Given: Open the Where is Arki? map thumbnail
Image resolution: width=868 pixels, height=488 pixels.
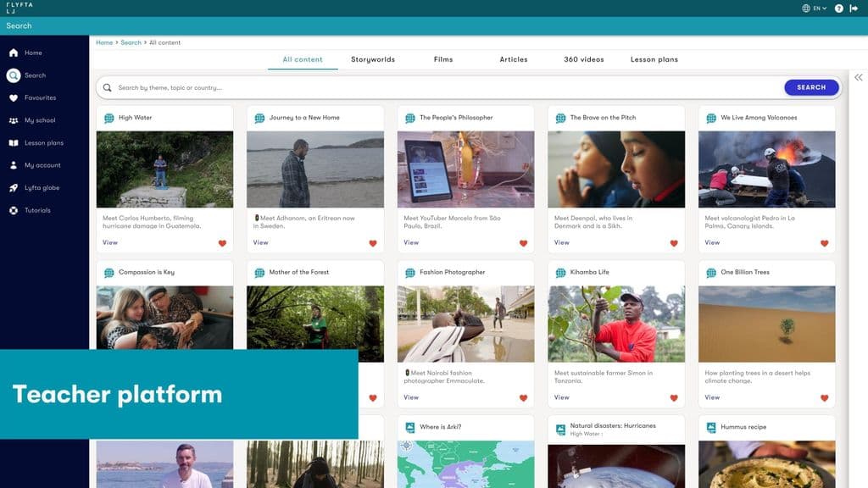Looking at the screenshot, I should click(465, 464).
